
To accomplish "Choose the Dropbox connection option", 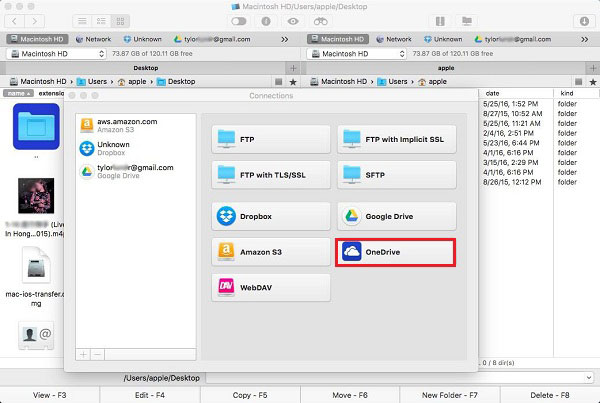I will click(x=270, y=214).
